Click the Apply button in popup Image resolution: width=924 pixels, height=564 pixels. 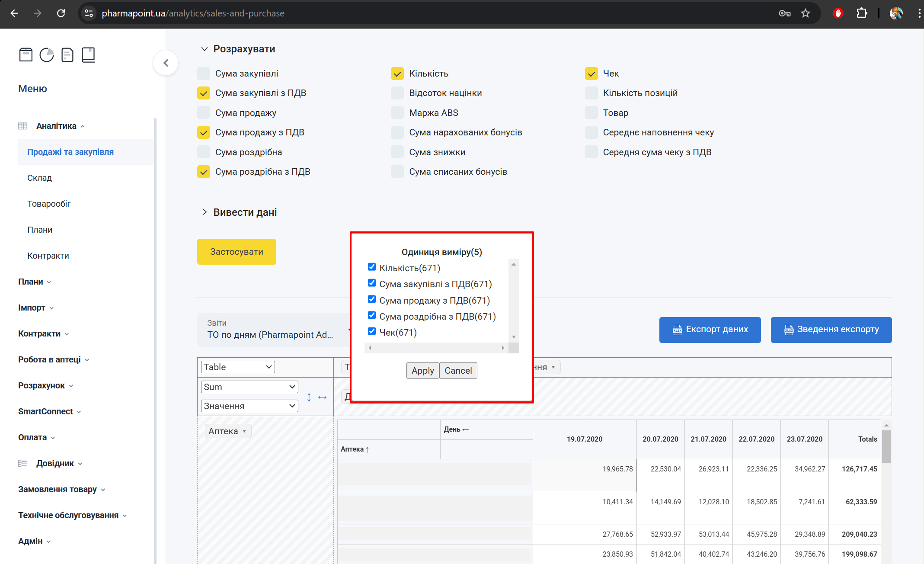tap(422, 371)
